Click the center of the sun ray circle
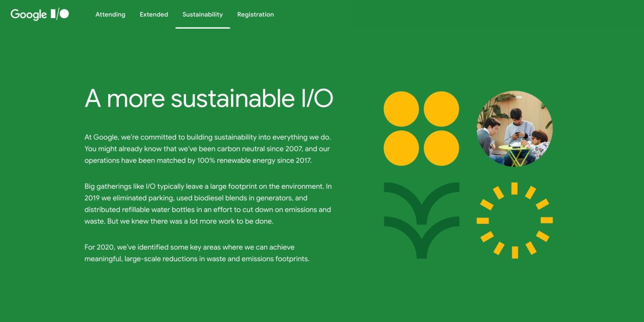This screenshot has width=644, height=322. pos(514,219)
